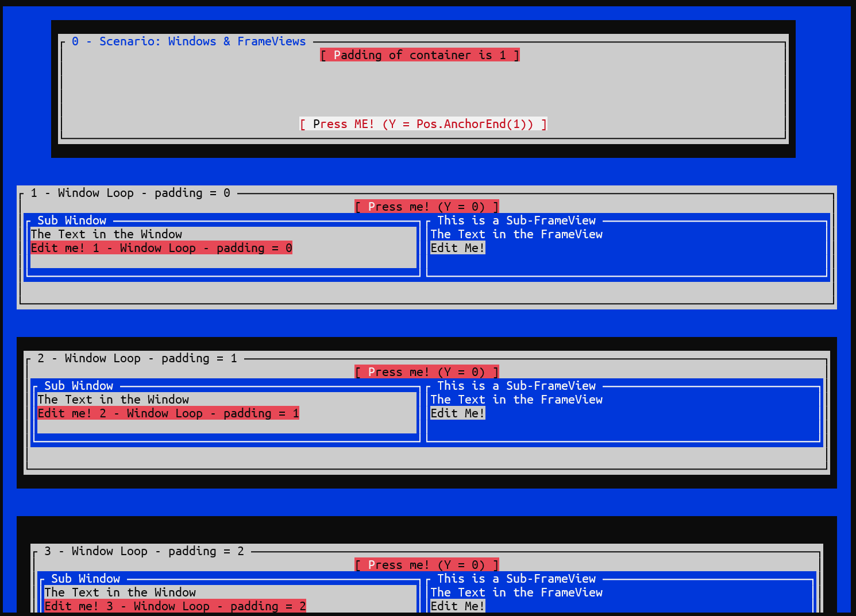The image size is (856, 616).
Task: Click the "Edit me! 2 - Window Loop" field
Action: pyautogui.click(x=168, y=413)
